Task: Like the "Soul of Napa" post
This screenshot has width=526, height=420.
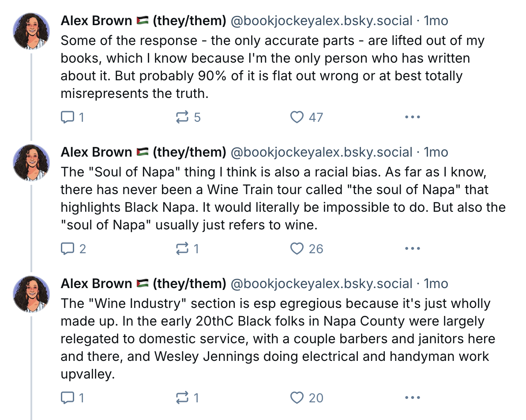Action: pyautogui.click(x=297, y=249)
